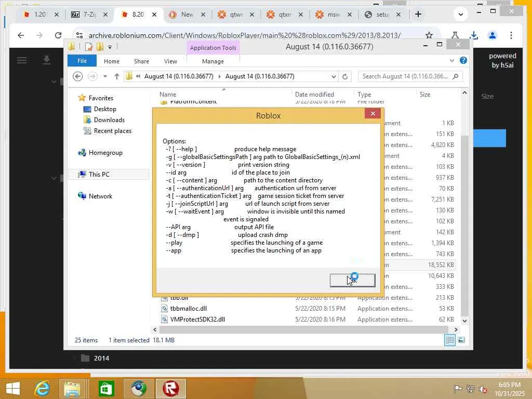Go back in Explorer navigation
The image size is (532, 399).
(x=78, y=76)
